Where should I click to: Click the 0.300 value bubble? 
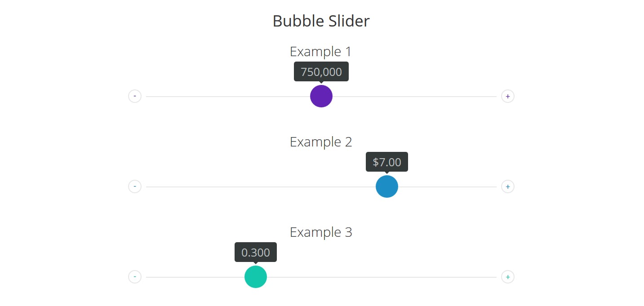pos(256,253)
